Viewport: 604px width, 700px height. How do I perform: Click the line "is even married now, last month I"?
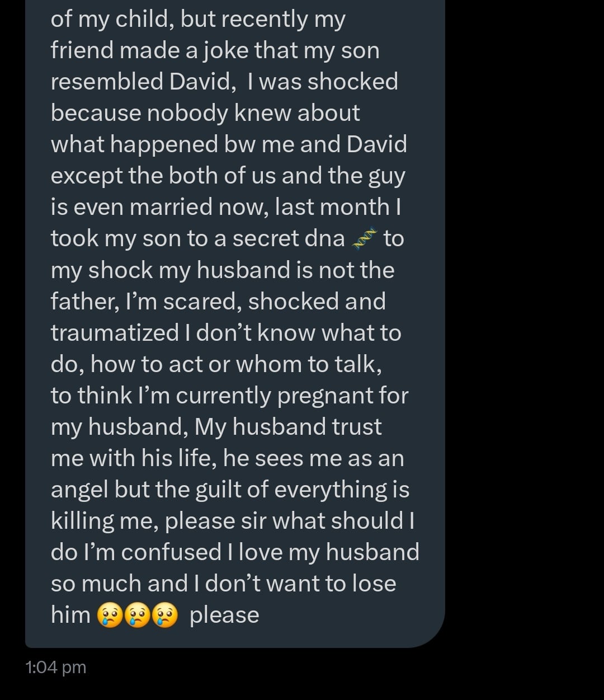[226, 207]
